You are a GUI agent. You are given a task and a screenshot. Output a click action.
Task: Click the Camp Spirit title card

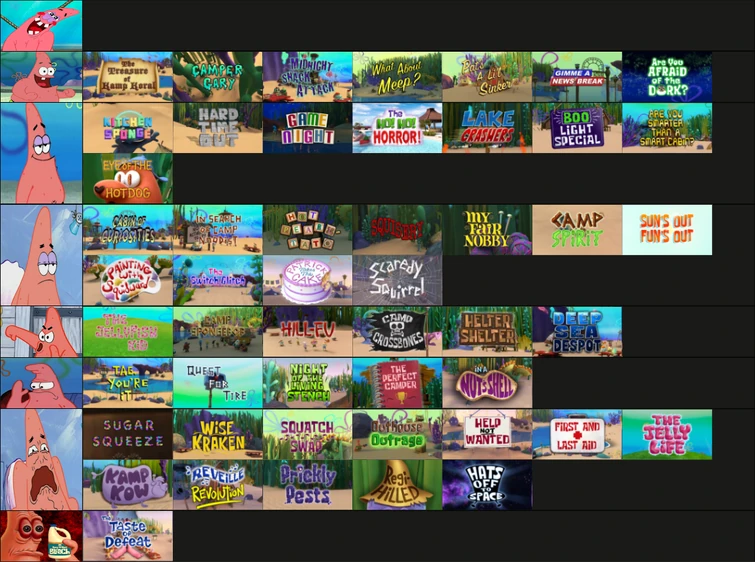577,230
